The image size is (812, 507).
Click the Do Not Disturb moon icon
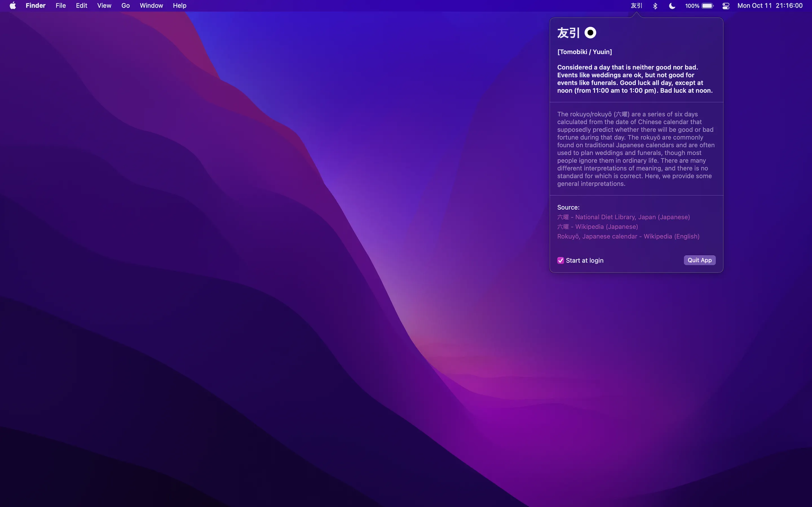tap(672, 6)
